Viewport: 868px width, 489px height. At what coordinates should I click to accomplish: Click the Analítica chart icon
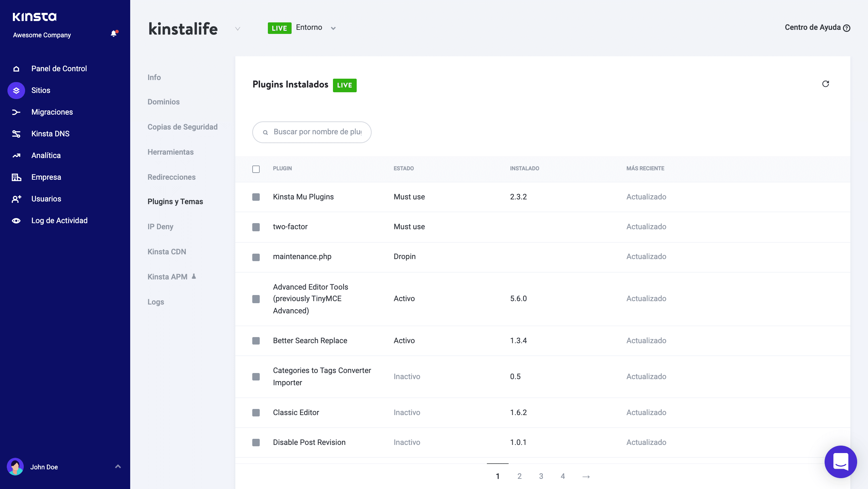[16, 155]
